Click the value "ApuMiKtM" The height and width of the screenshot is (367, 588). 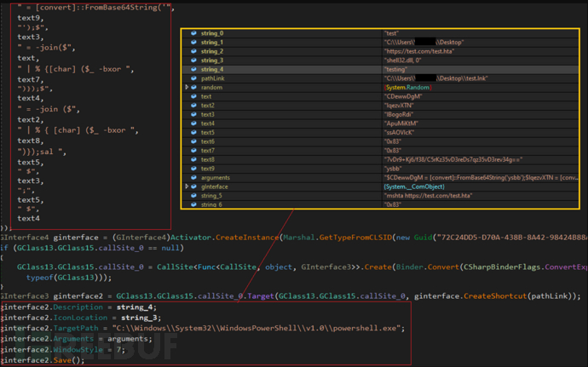[x=401, y=123]
